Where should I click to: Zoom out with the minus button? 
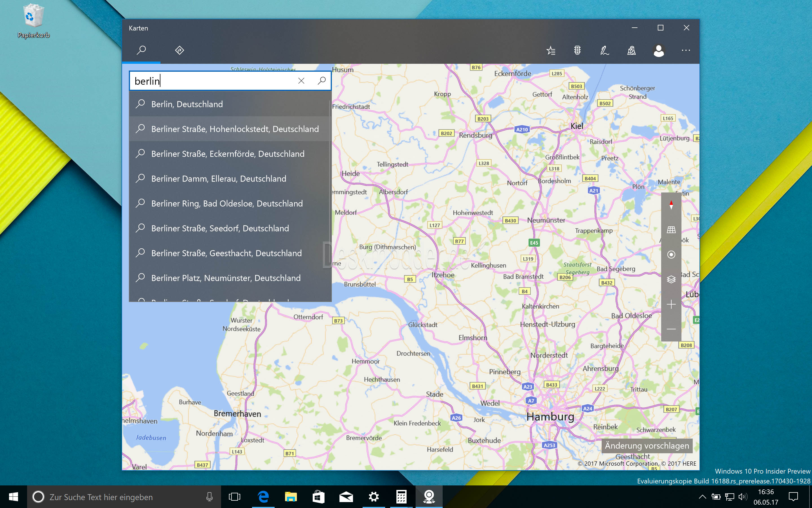click(671, 329)
